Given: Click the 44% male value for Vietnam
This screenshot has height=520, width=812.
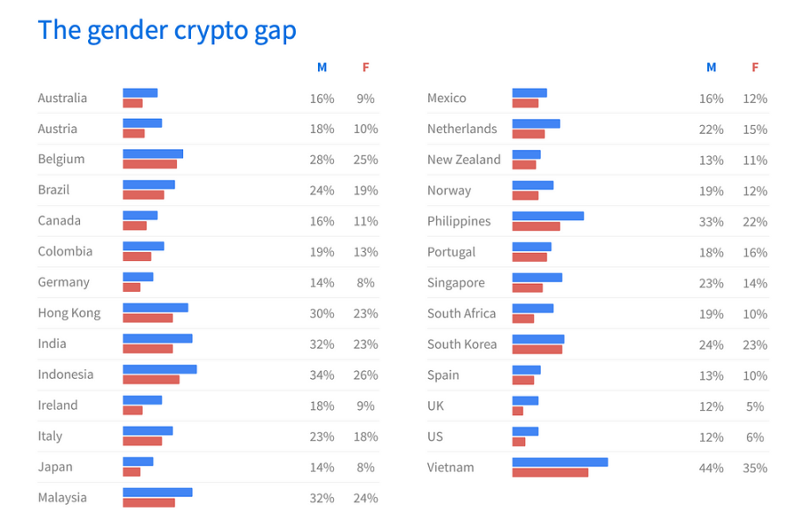Looking at the screenshot, I should coord(711,468).
